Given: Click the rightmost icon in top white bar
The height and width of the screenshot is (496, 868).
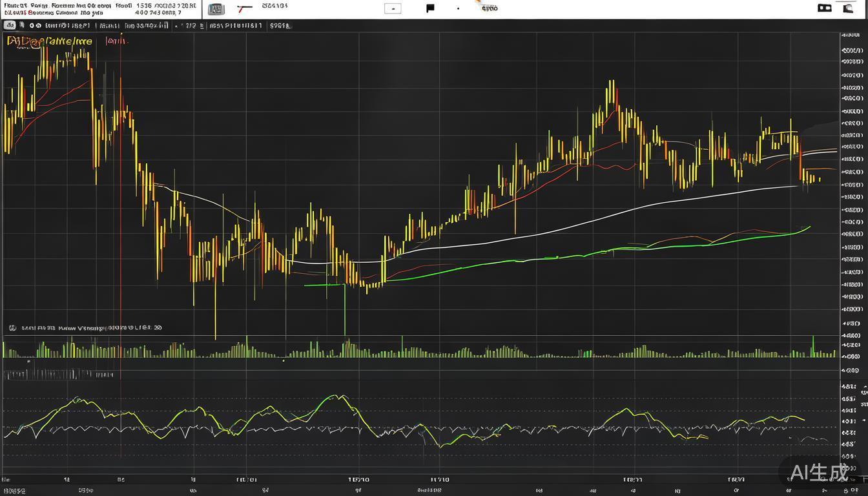Looking at the screenshot, I should [848, 8].
